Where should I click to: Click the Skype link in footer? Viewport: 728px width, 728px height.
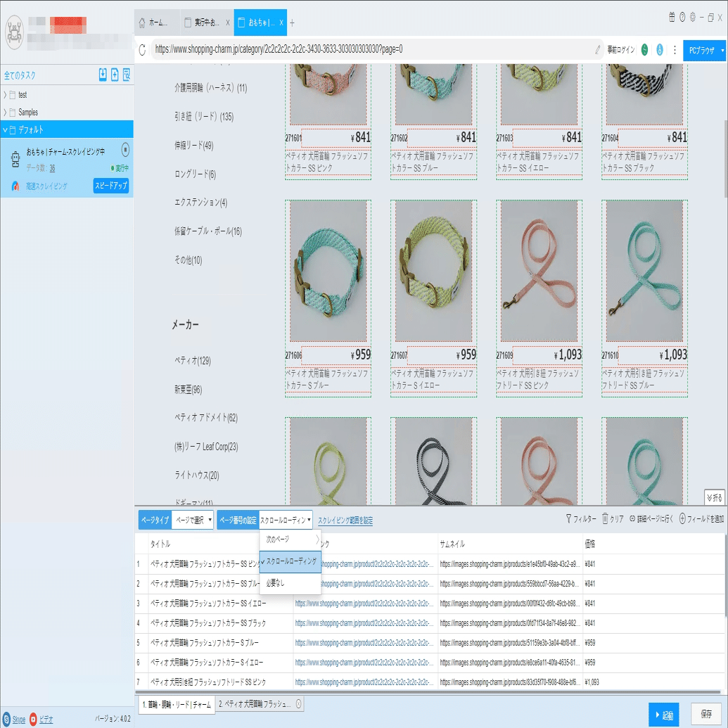tap(18, 720)
